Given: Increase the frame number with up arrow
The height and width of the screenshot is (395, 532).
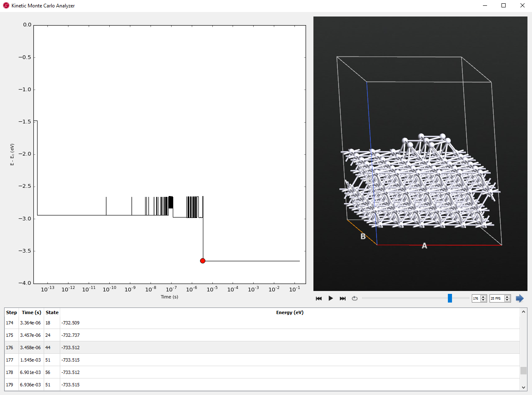Looking at the screenshot, I should pyautogui.click(x=483, y=297).
